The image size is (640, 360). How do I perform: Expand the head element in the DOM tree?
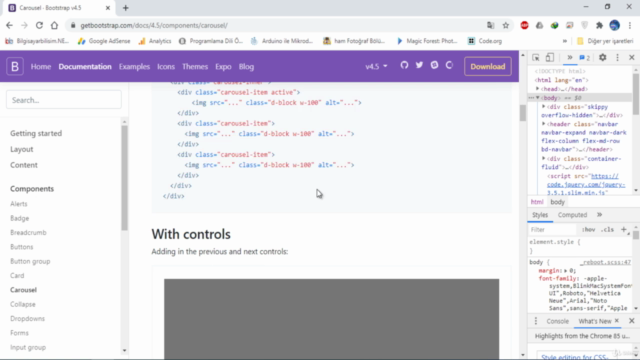click(538, 89)
